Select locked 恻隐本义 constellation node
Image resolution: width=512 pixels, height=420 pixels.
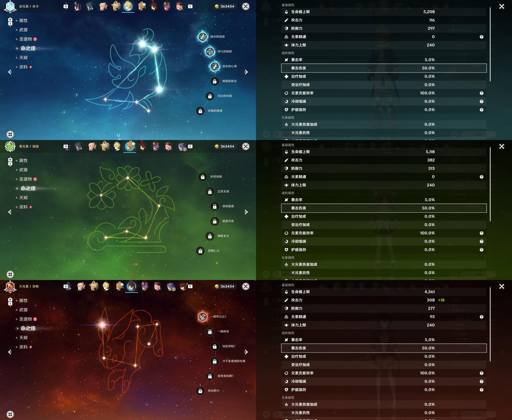[210, 236]
